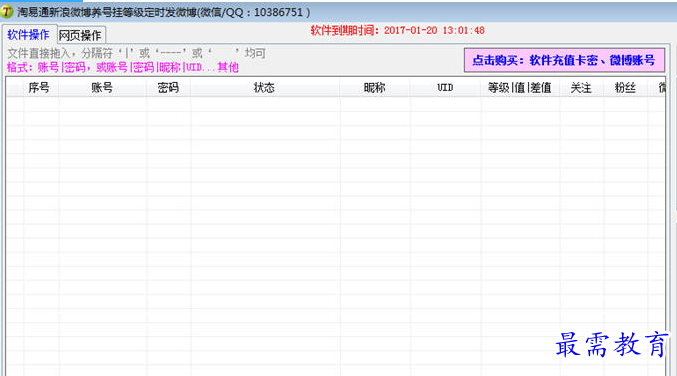Click the app icon in the title bar

pos(7,12)
